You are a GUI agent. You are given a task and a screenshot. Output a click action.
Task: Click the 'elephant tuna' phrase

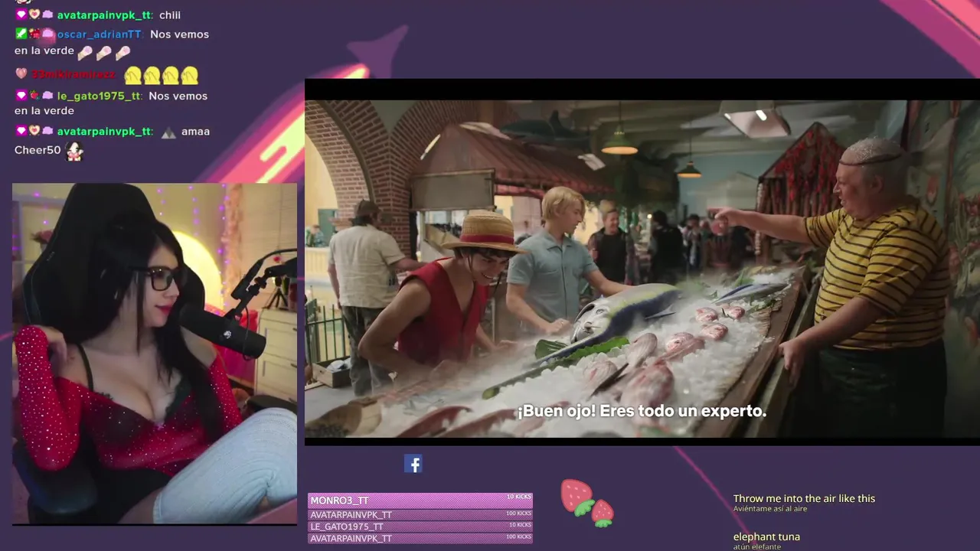click(766, 536)
